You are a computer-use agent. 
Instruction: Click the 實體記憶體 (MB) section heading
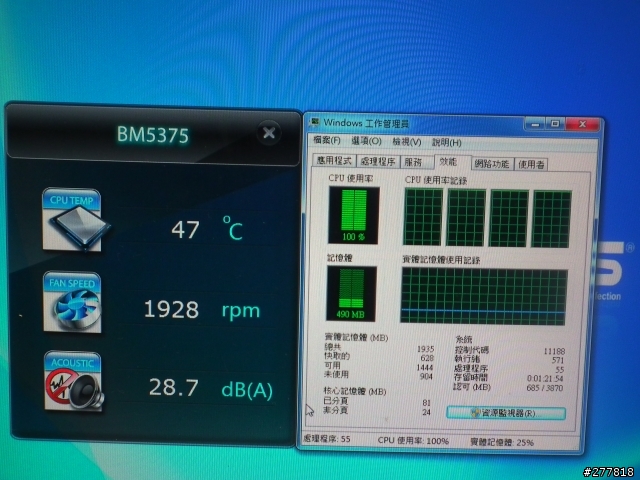point(356,338)
